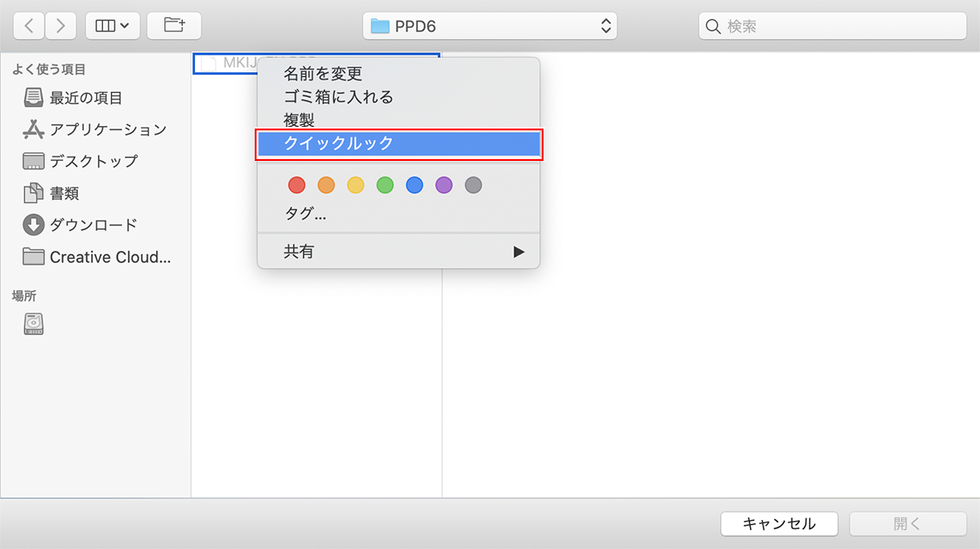Screen dimensions: 980x549
Task: Open the column view mode dropdown
Action: tap(112, 26)
